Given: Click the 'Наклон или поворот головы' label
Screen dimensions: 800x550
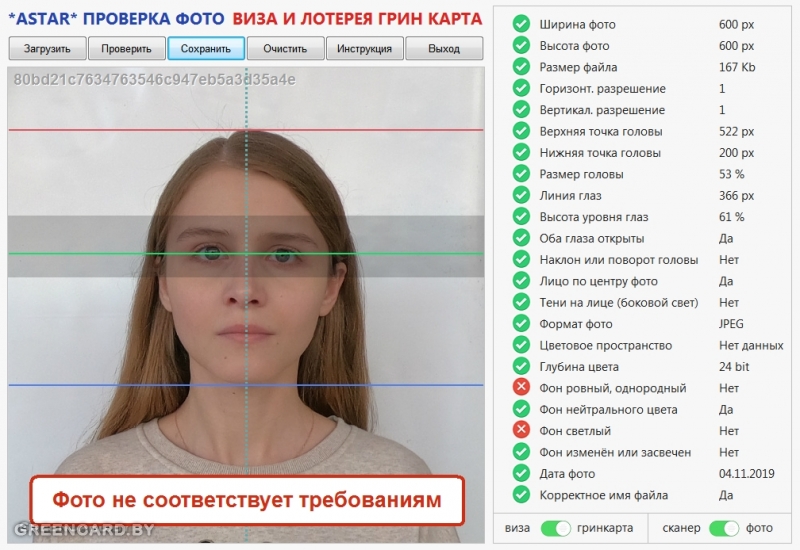Looking at the screenshot, I should click(x=619, y=260).
